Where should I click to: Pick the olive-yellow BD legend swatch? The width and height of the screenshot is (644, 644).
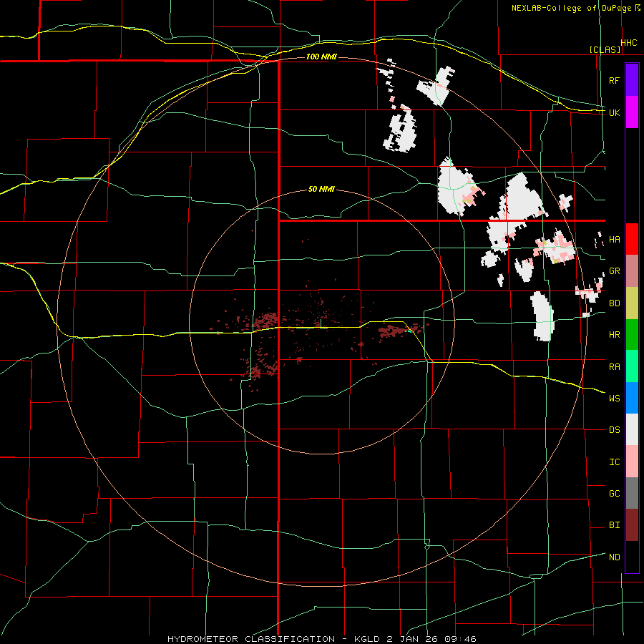632,303
